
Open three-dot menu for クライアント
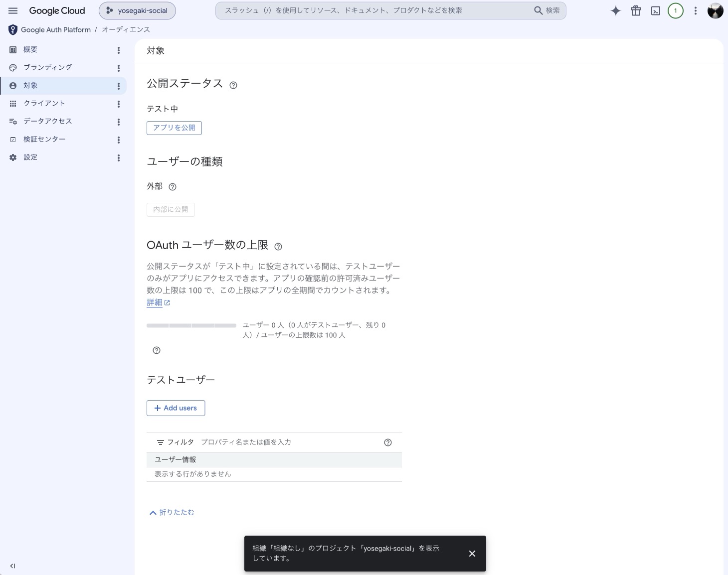click(119, 104)
